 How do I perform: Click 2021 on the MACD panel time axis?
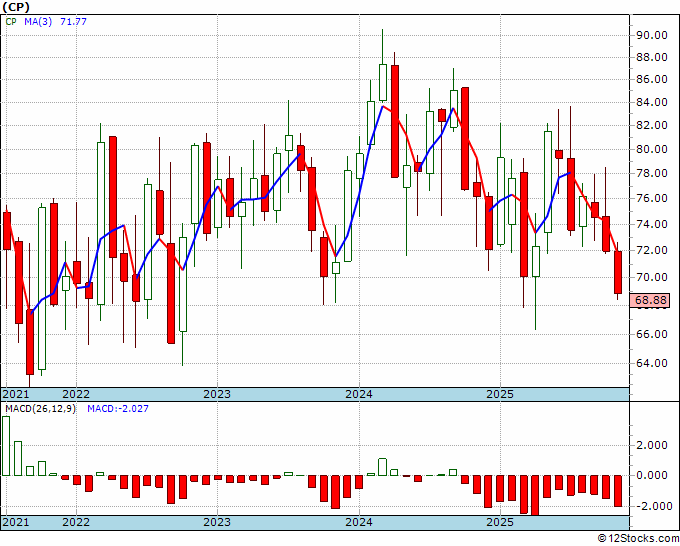pos(16,522)
